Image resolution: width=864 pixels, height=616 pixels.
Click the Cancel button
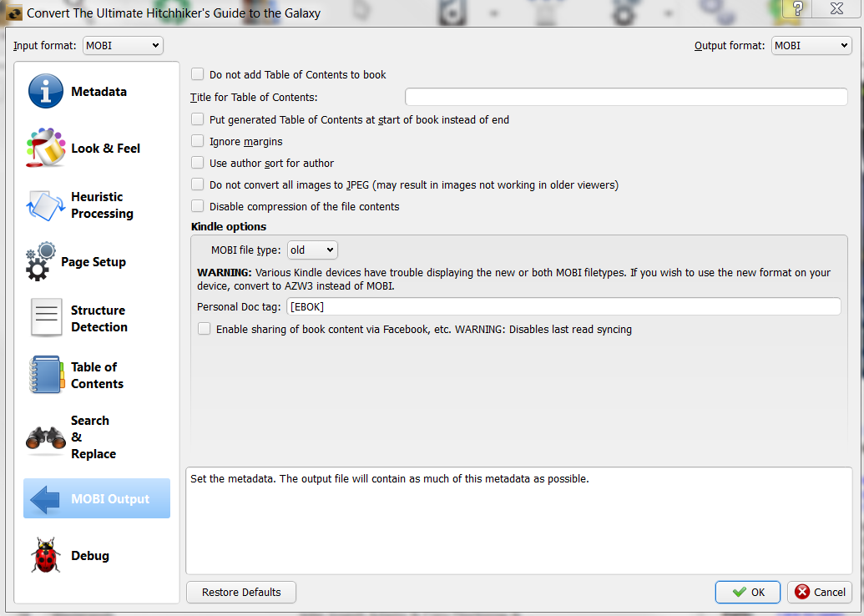pyautogui.click(x=820, y=593)
